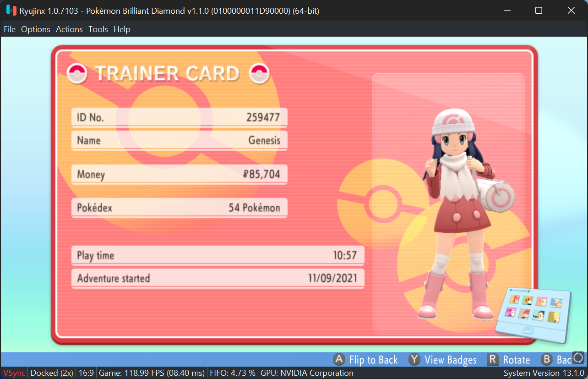Click the Name Genesis row
Image resolution: width=588 pixels, height=379 pixels.
(180, 140)
